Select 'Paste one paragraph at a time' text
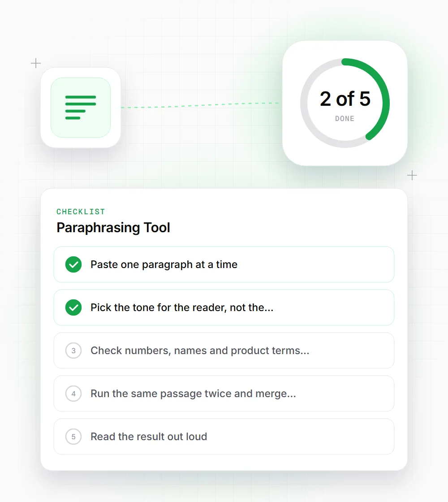Screen dimensions: 448x502 [x=164, y=265]
